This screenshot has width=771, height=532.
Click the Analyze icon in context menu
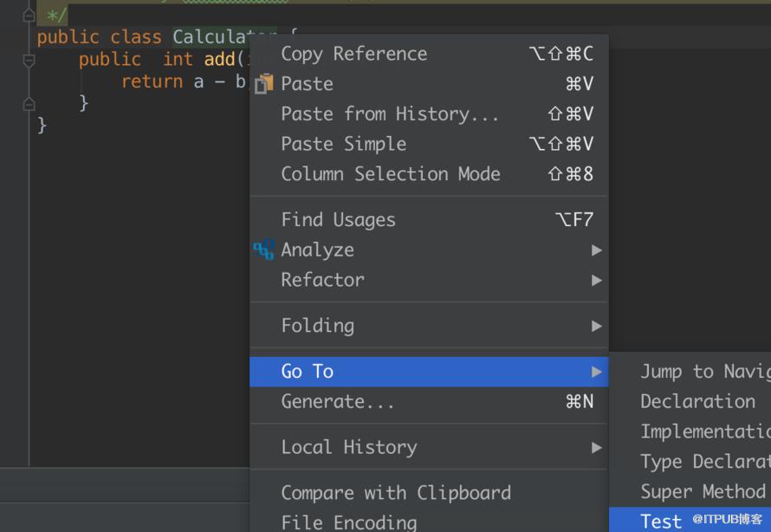click(x=263, y=250)
